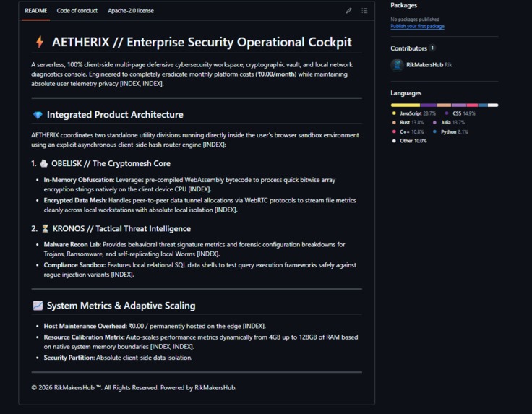
Task: Click the 'In-Memory Obfuscation:' bold text
Action: point(79,180)
